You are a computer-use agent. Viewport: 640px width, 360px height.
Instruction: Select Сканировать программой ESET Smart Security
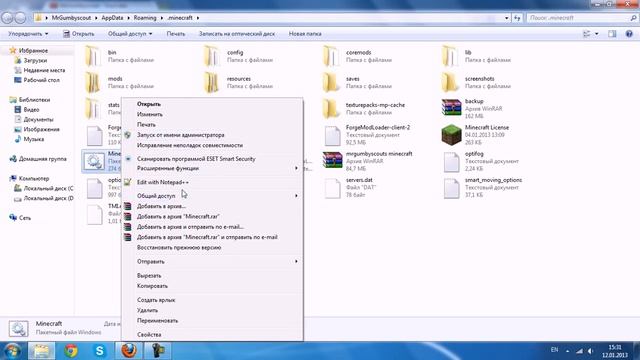pyautogui.click(x=196, y=159)
